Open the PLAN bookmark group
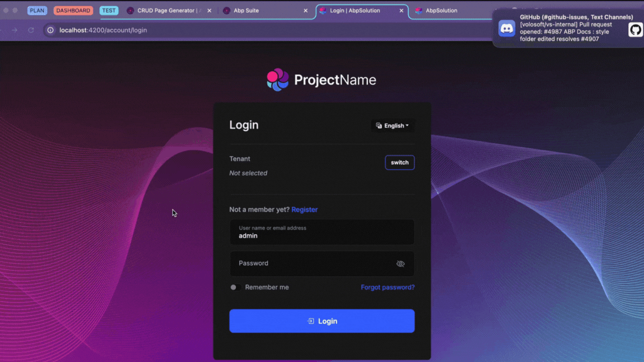Viewport: 644px width, 362px height. point(37,11)
